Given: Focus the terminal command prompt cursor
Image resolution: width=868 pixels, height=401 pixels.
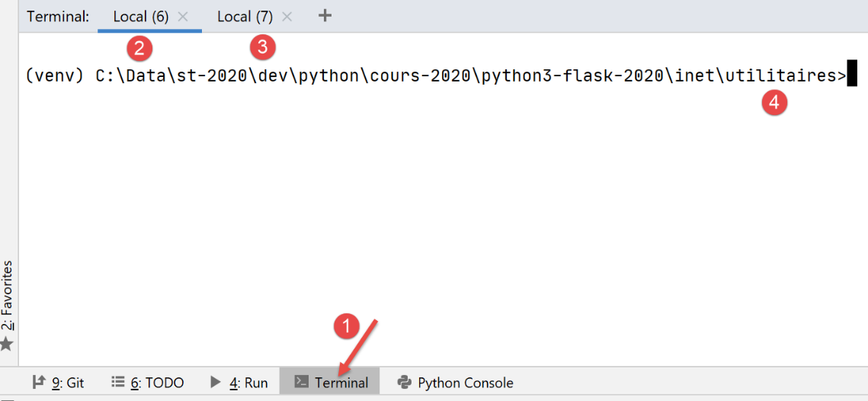Looking at the screenshot, I should pos(852,75).
